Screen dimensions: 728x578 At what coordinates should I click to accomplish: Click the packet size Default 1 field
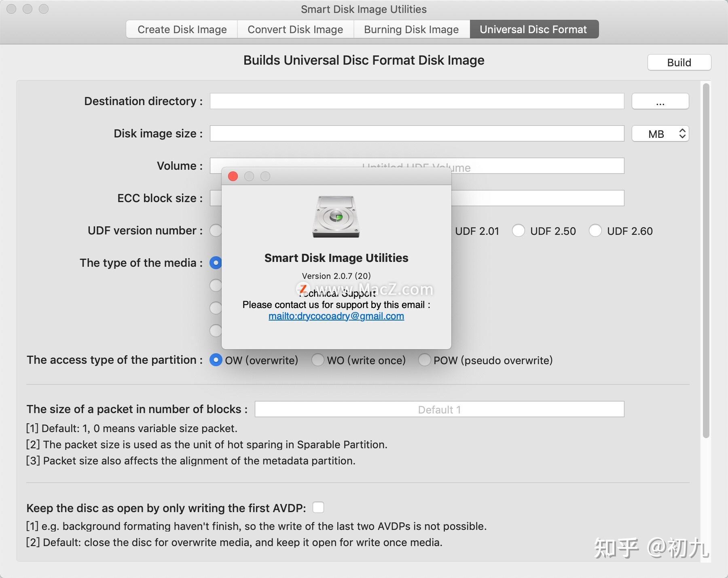(440, 409)
